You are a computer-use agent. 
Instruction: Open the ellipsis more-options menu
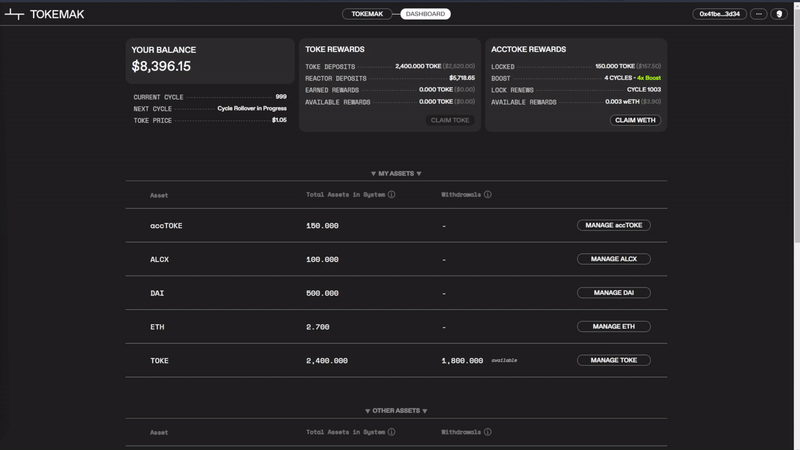759,14
